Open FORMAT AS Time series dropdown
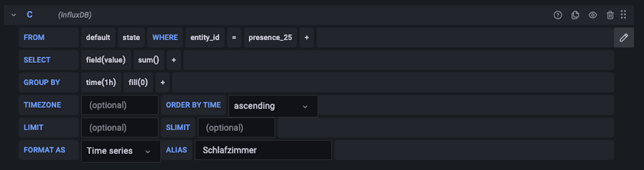The height and width of the screenshot is (170, 644). point(120,151)
